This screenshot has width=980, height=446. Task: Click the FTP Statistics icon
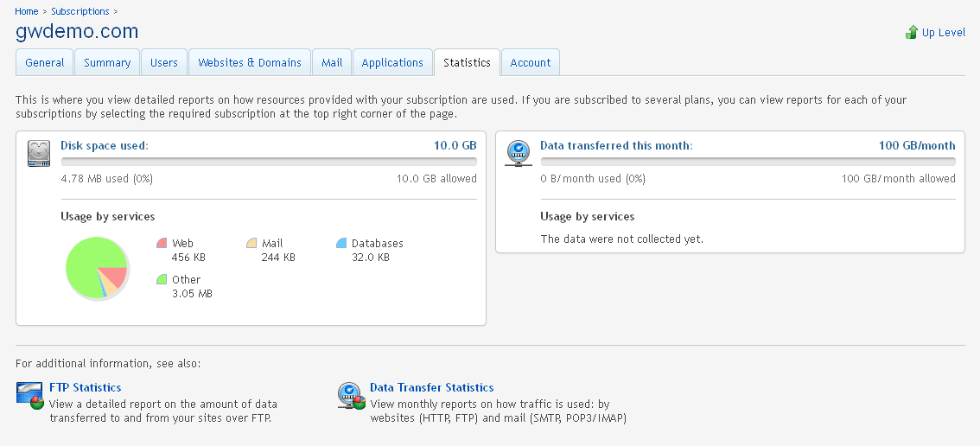[30, 395]
